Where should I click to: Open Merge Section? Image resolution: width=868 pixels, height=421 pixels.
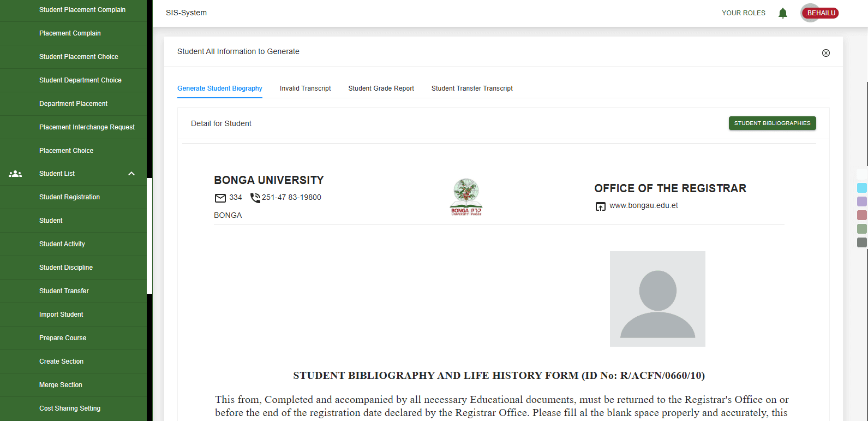[73, 385]
